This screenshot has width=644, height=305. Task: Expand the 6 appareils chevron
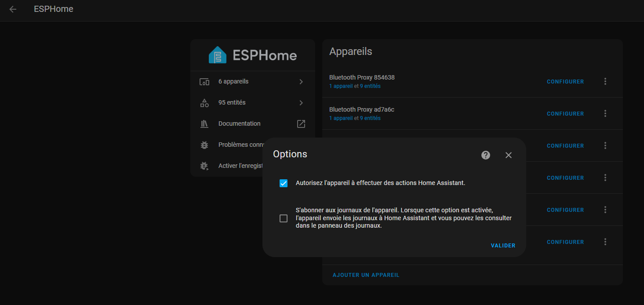301,82
